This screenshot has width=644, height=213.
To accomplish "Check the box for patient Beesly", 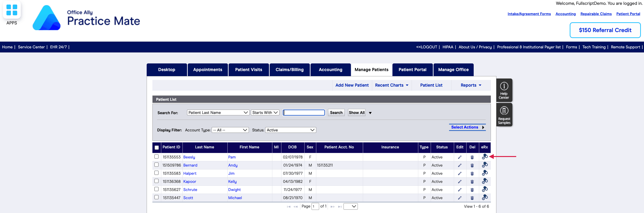I will tap(156, 157).
